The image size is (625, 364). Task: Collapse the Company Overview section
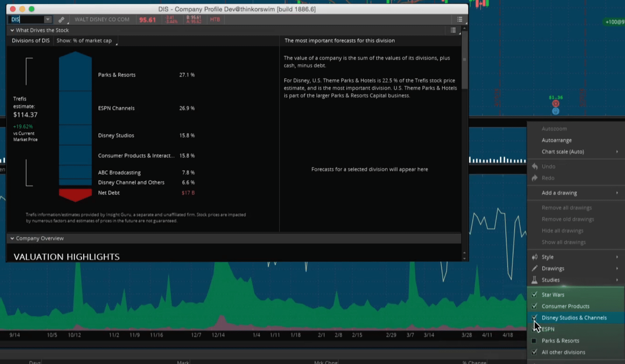pyautogui.click(x=12, y=238)
